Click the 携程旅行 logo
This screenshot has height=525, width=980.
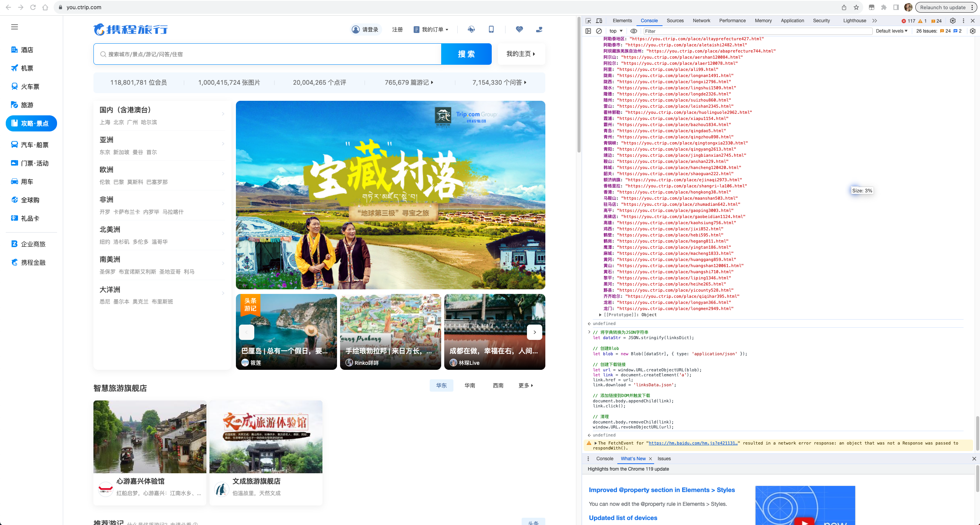[131, 29]
